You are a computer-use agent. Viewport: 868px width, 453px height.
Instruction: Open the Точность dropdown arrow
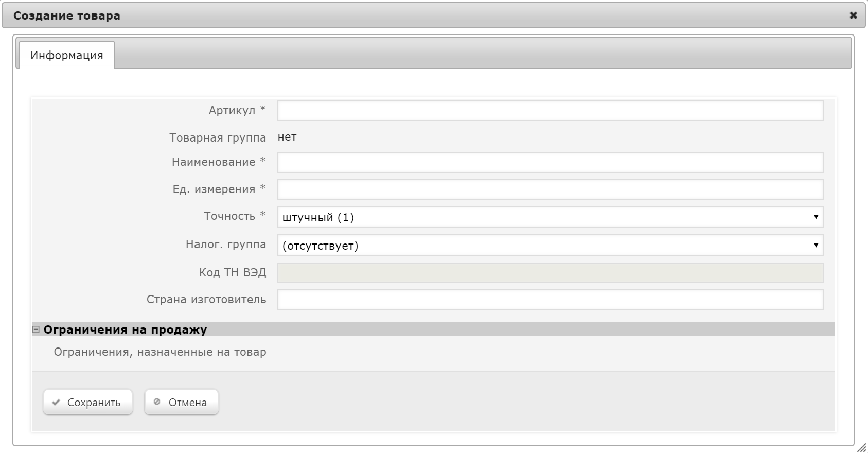point(816,217)
